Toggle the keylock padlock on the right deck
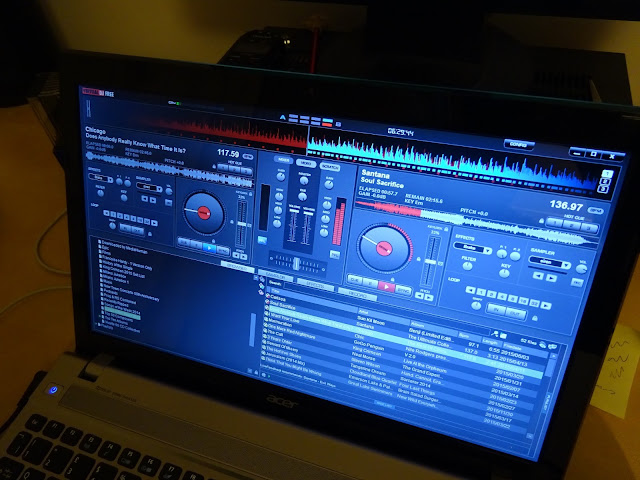 (x=446, y=229)
